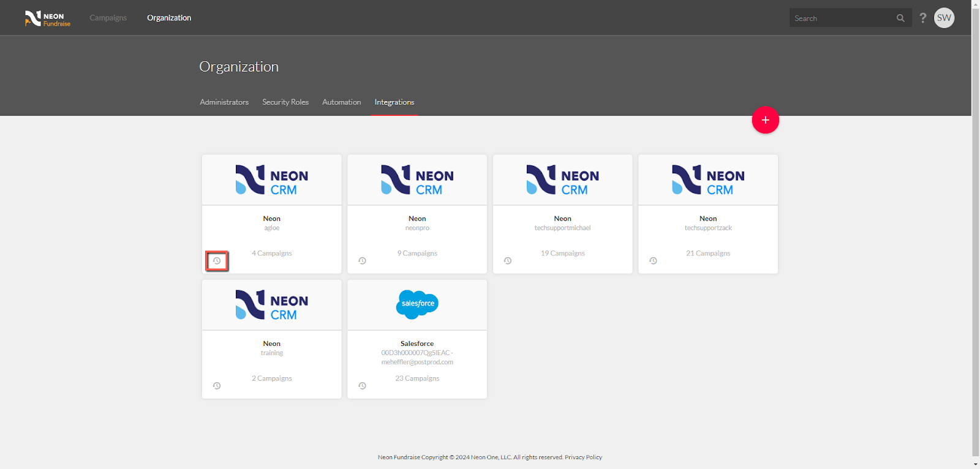Open the SW user avatar menu
Screen dimensions: 980x469
(944, 18)
